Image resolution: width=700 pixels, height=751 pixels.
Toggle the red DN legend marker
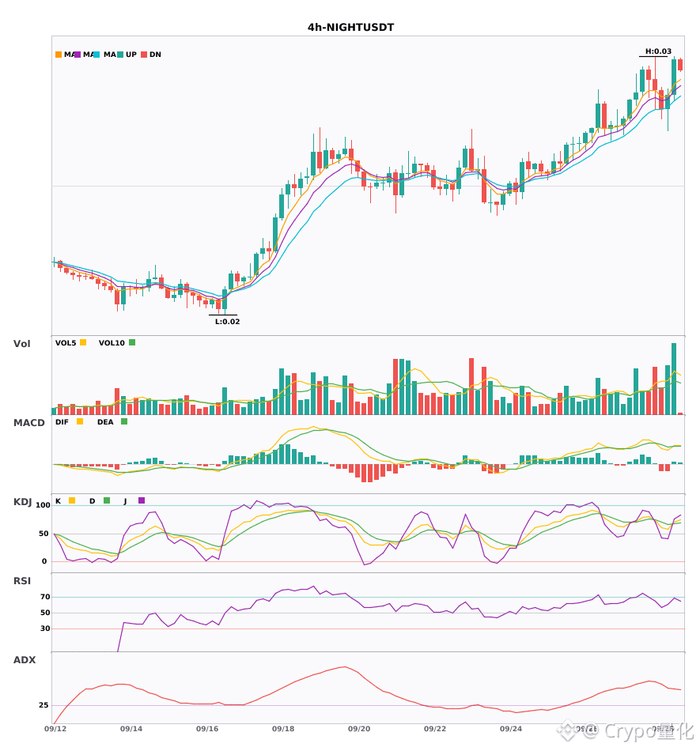coord(144,55)
